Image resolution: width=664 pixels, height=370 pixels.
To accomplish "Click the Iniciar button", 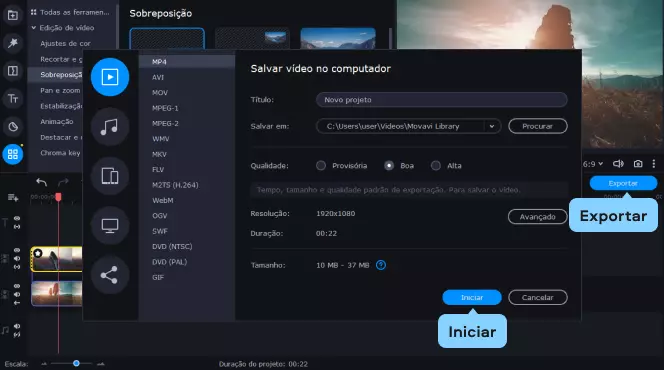I will pyautogui.click(x=472, y=297).
